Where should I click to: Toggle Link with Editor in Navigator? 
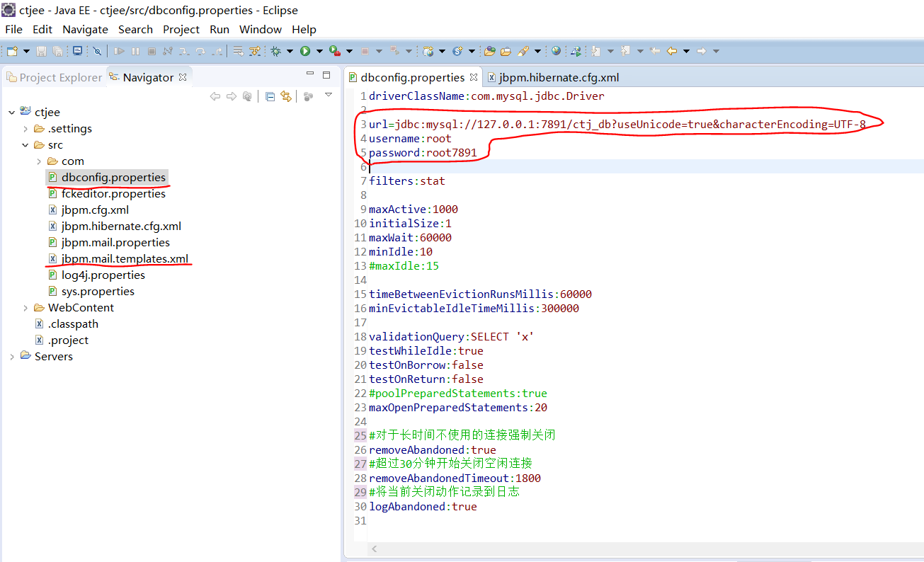point(286,96)
